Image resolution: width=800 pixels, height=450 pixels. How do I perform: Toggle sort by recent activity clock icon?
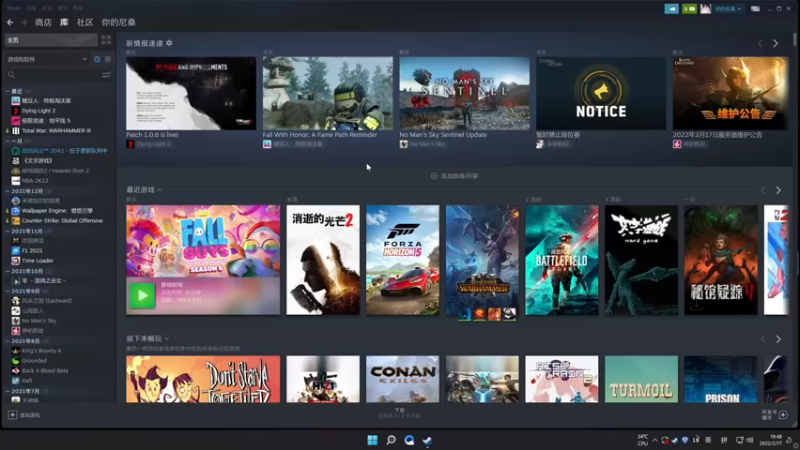click(97, 59)
